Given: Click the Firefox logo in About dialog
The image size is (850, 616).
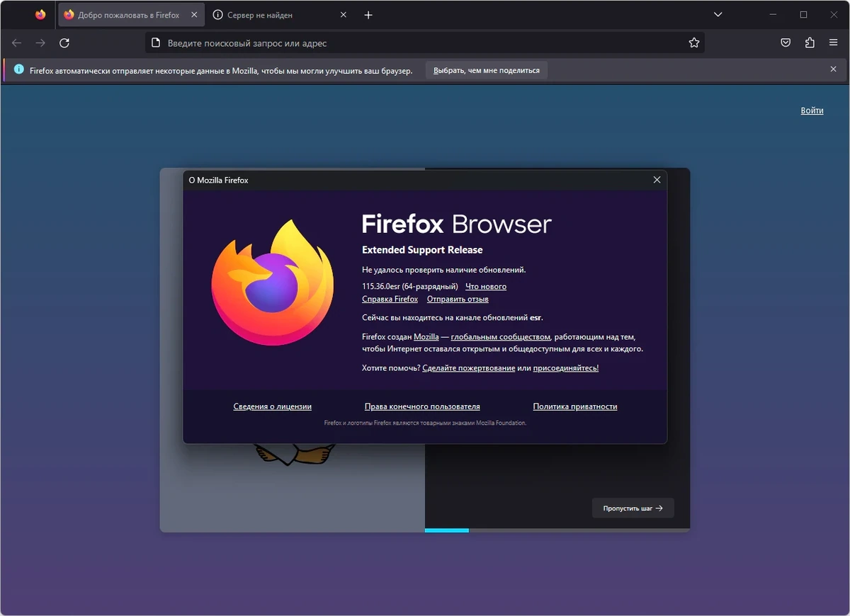Looking at the screenshot, I should point(273,283).
